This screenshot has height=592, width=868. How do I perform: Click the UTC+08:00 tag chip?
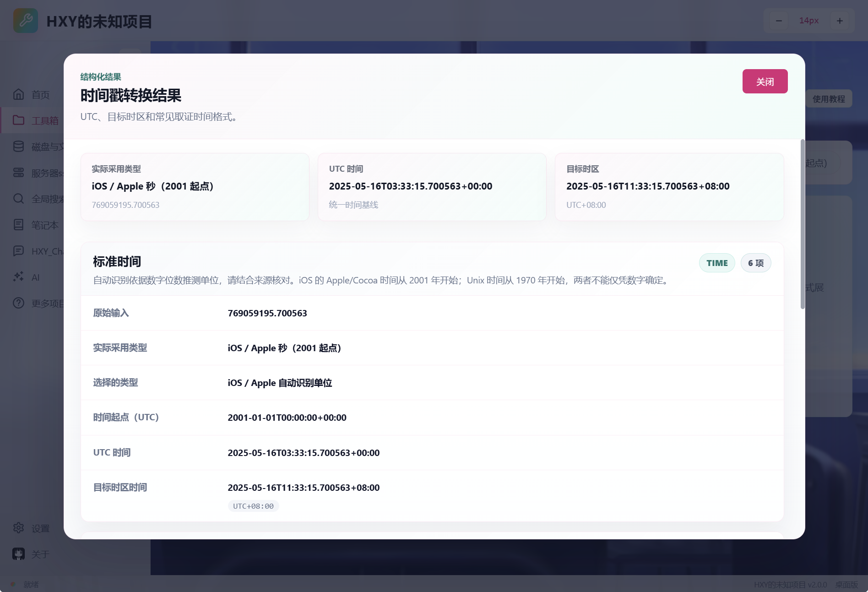coord(253,506)
